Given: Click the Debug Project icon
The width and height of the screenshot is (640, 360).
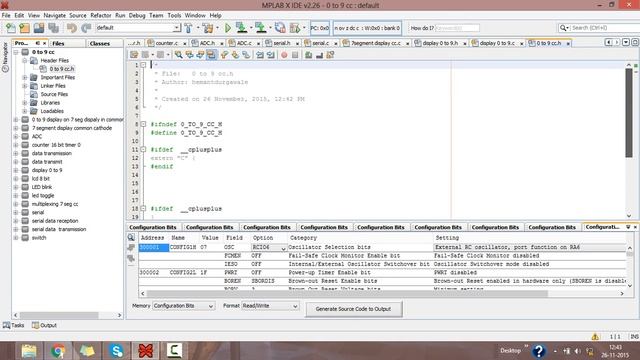Looking at the screenshot, I should tap(295, 28).
